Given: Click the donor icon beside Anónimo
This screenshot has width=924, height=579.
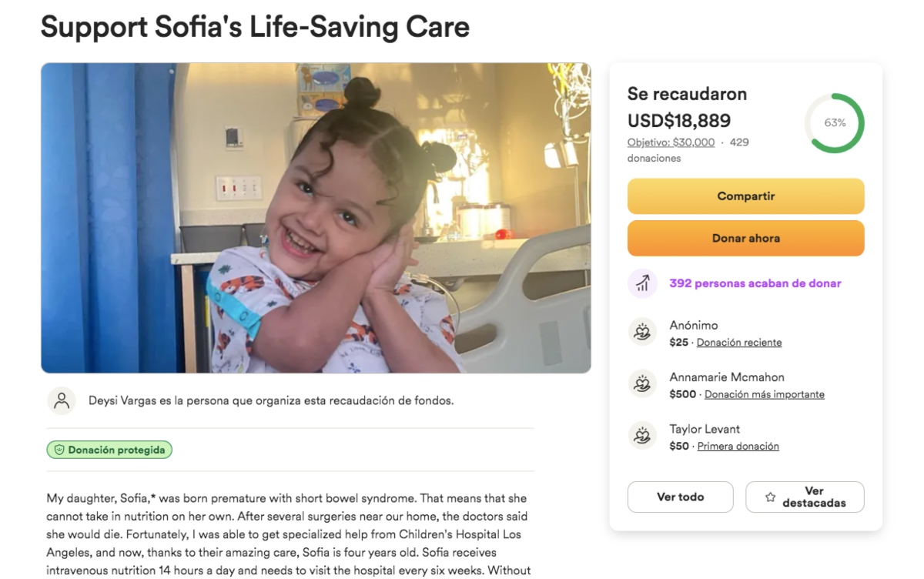Looking at the screenshot, I should pyautogui.click(x=642, y=332).
